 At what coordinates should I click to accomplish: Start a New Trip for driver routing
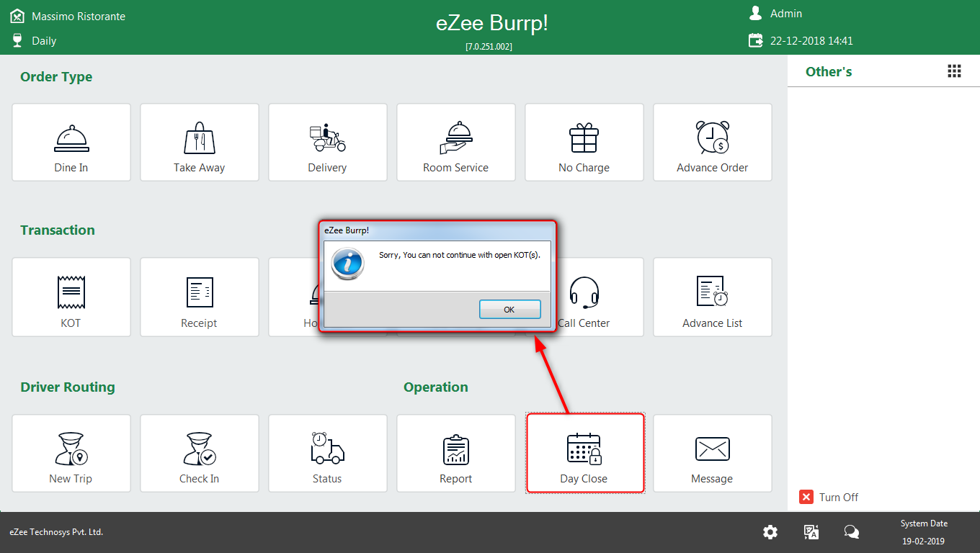pos(71,453)
